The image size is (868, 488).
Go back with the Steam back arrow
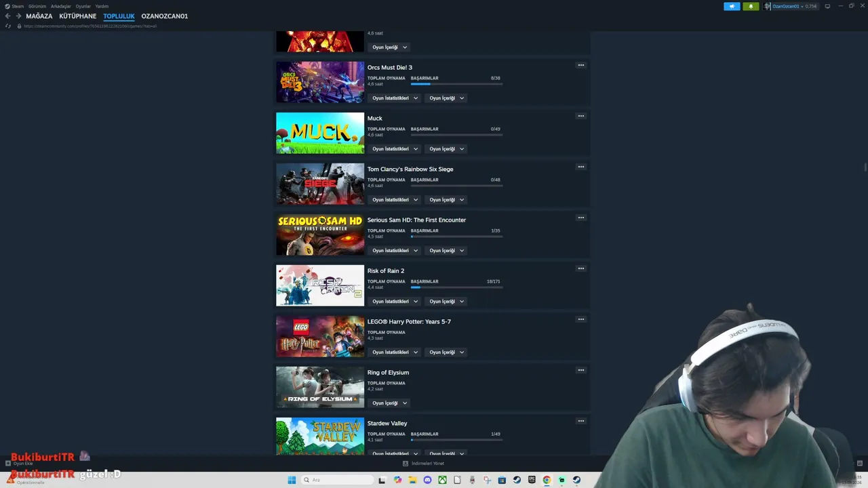[x=7, y=16]
